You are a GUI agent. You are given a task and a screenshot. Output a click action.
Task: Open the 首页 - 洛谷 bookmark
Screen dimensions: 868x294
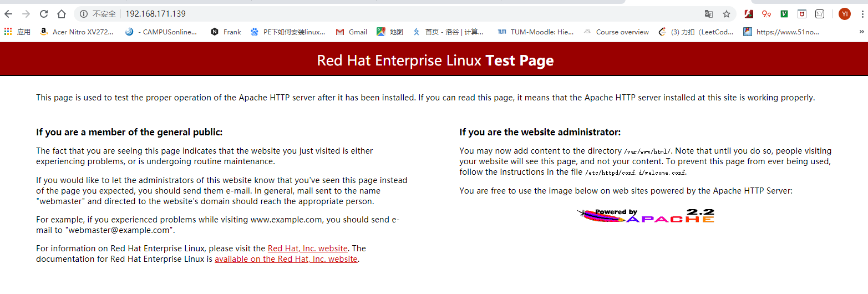point(448,32)
